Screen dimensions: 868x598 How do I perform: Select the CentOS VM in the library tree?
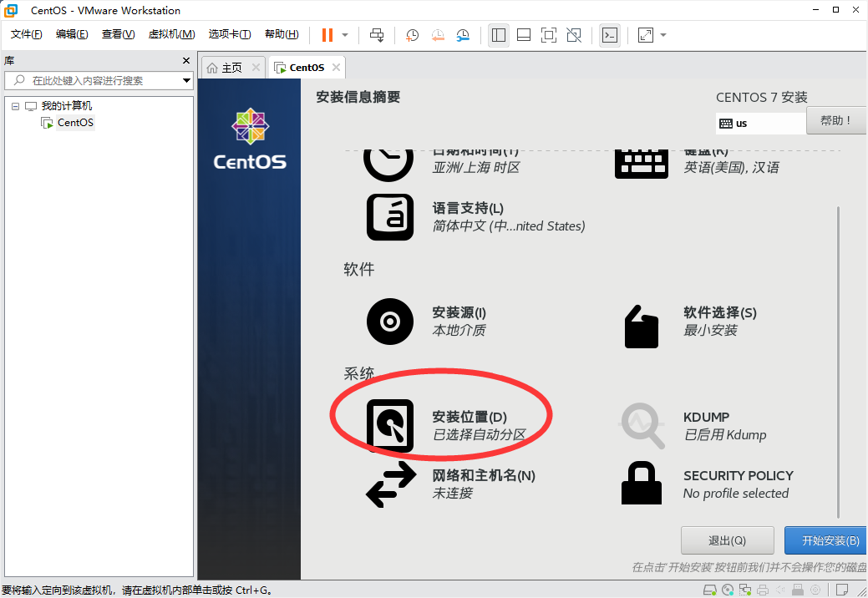[75, 122]
